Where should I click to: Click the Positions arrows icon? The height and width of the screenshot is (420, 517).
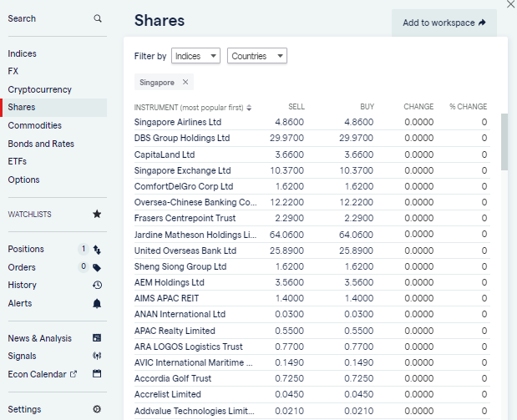(x=97, y=249)
